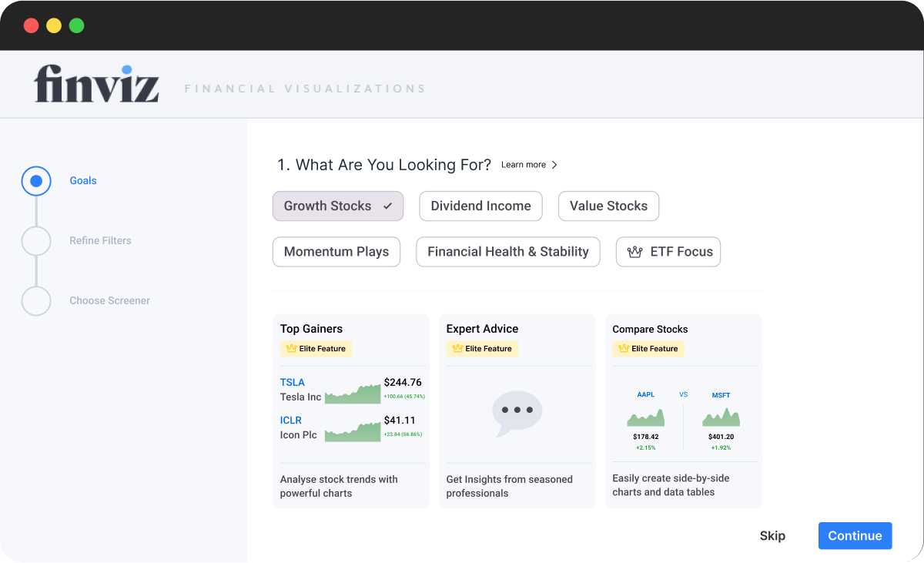Click the AAPL comparison chart

pyautogui.click(x=645, y=417)
